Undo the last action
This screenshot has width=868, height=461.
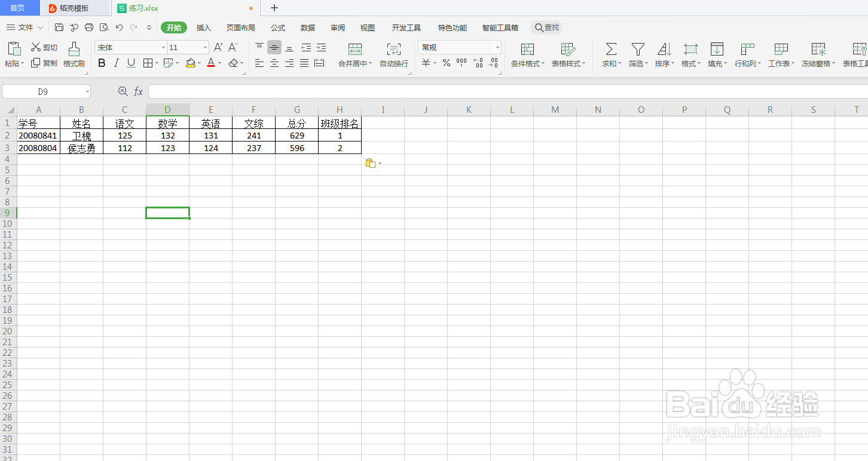[x=119, y=27]
